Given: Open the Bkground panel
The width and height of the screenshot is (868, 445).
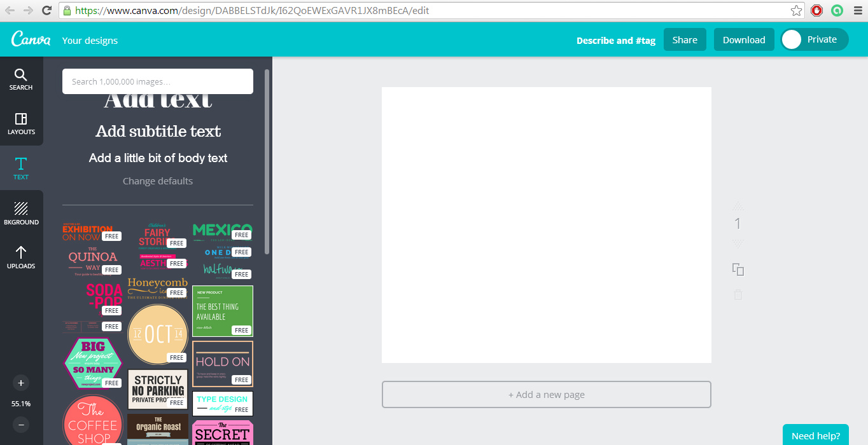Looking at the screenshot, I should [21, 213].
